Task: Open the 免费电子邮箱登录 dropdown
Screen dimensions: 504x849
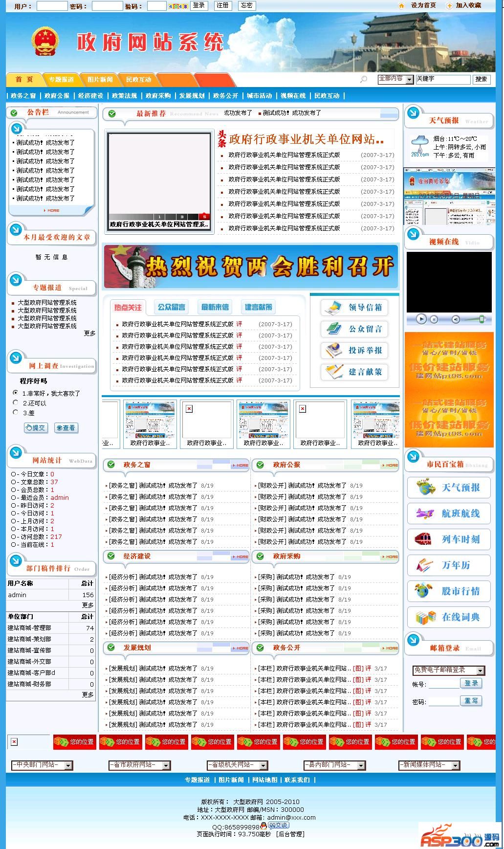Action: click(449, 670)
